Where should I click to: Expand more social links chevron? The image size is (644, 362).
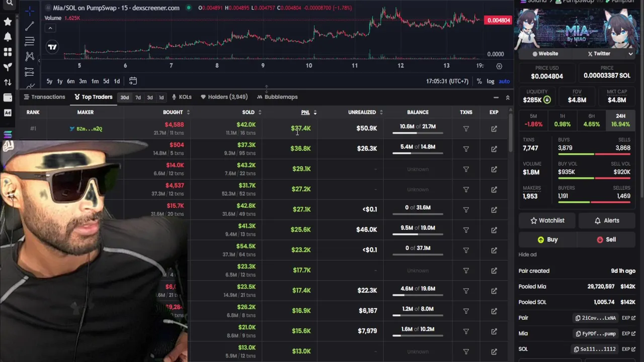point(630,53)
